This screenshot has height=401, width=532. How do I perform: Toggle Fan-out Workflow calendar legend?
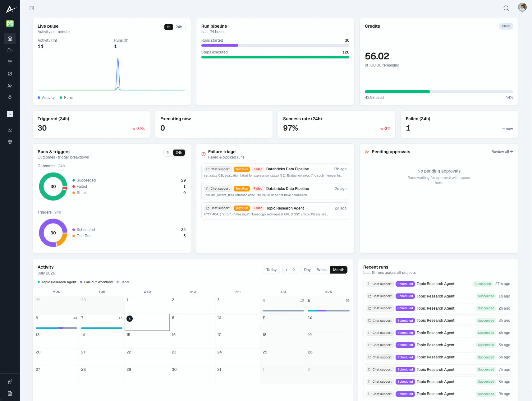(96, 282)
